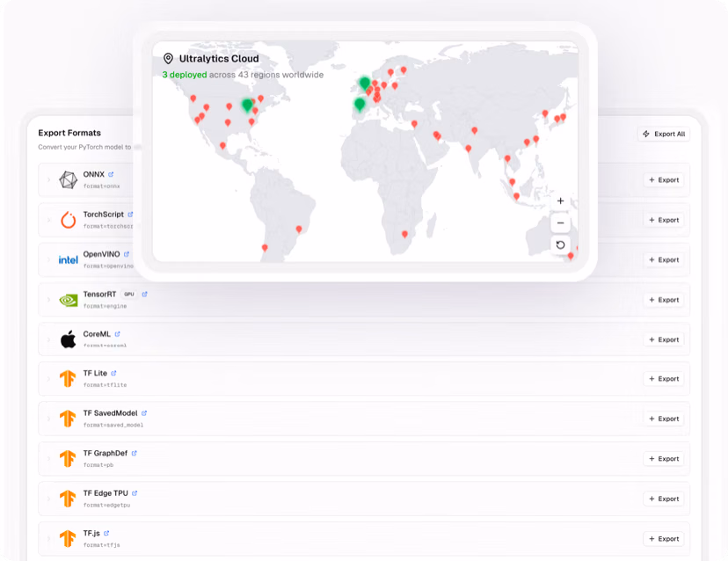The height and width of the screenshot is (561, 728).
Task: Click the TF Edge TPU TensorFlow logo
Action: click(68, 499)
